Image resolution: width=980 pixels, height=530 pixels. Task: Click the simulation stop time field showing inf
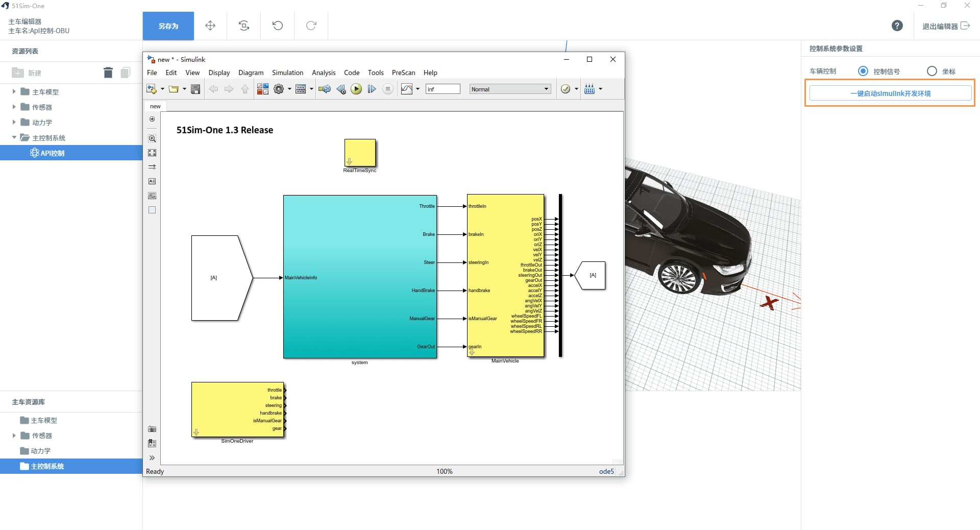point(443,89)
